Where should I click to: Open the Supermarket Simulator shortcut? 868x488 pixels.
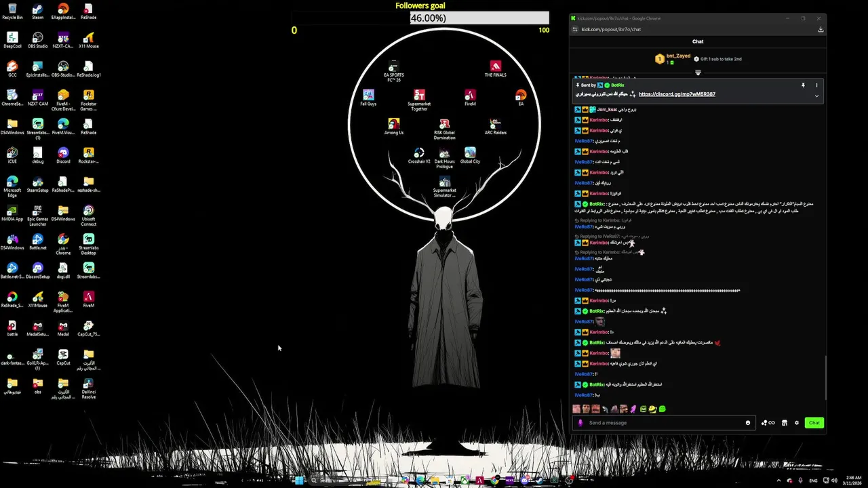(444, 187)
